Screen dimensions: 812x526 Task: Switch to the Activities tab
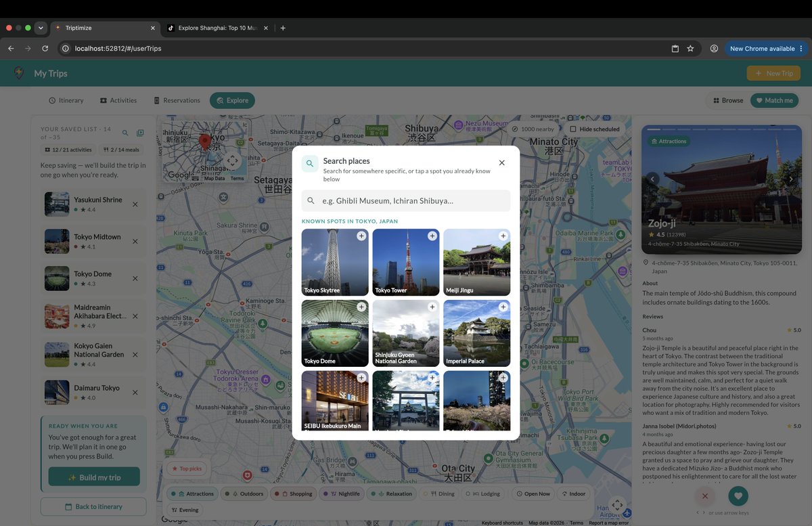pos(118,100)
